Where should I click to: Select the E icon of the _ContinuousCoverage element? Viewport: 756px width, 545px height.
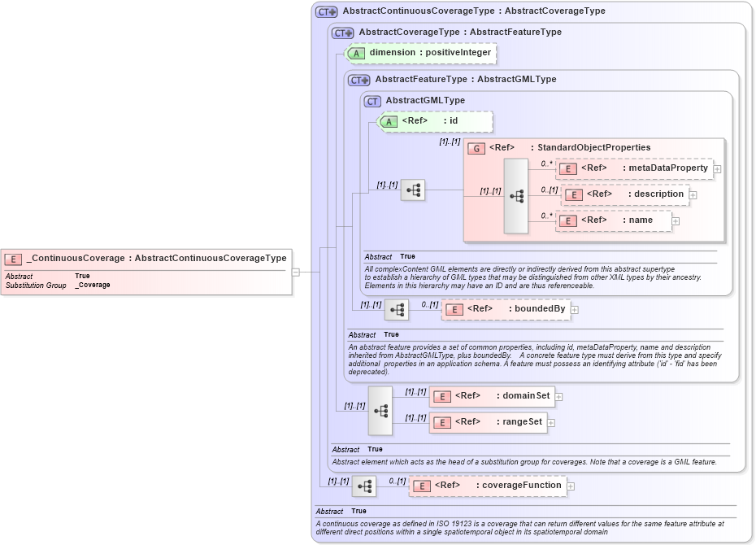[x=12, y=259]
